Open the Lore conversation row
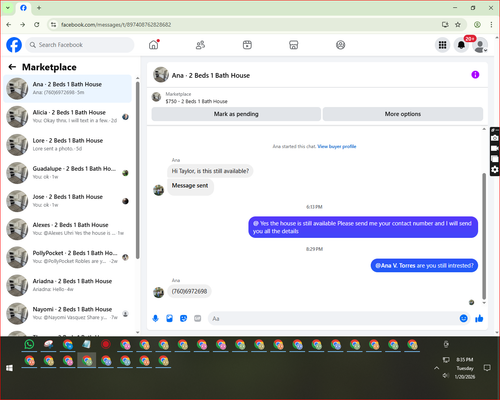 point(68,145)
